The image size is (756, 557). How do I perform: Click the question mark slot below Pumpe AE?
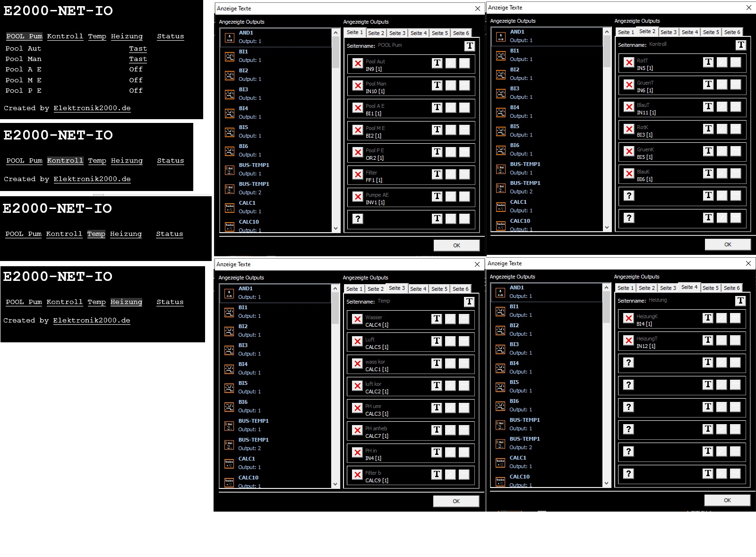[358, 218]
